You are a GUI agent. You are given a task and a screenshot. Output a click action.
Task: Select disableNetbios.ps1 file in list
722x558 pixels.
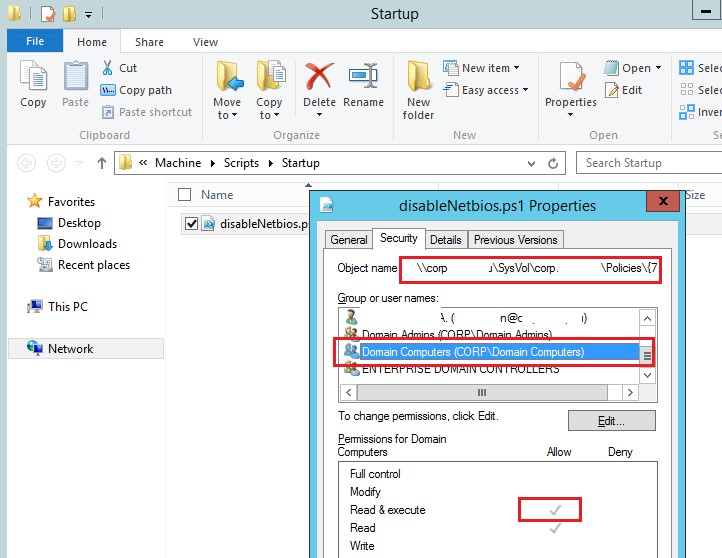pyautogui.click(x=264, y=224)
